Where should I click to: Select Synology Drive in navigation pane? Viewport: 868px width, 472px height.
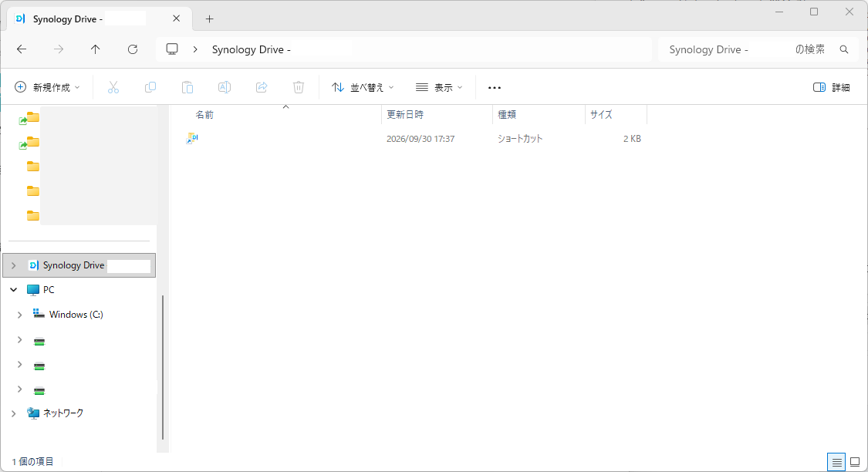79,265
